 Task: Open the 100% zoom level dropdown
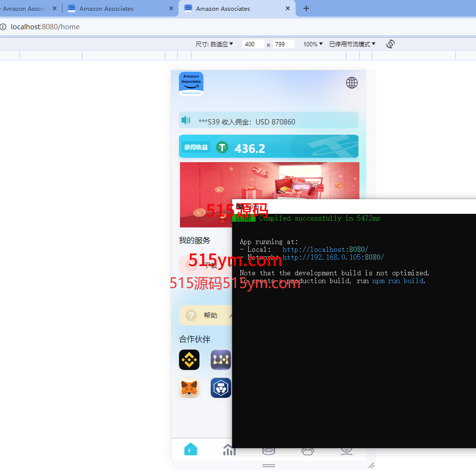313,44
